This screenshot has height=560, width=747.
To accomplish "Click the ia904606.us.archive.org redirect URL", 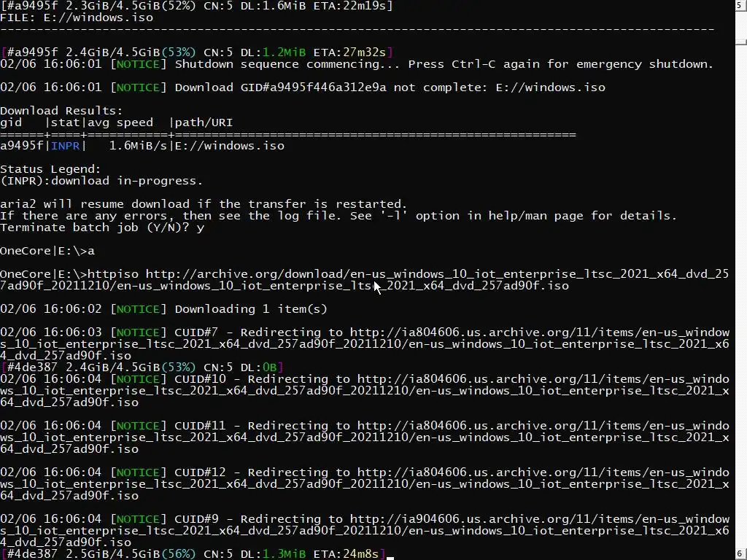I will pos(365,531).
